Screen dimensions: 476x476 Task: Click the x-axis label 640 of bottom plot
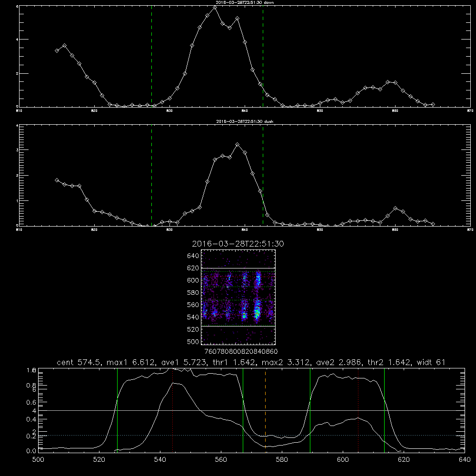click(x=465, y=460)
